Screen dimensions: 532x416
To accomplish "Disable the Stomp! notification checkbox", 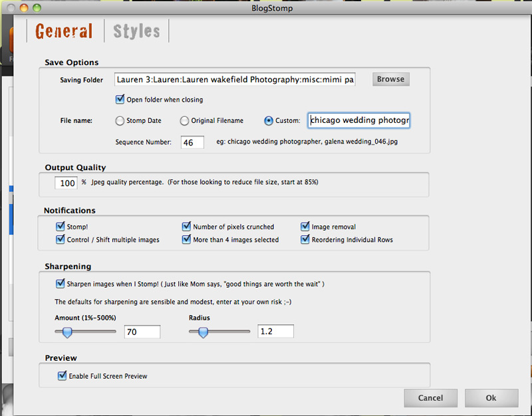I will pyautogui.click(x=60, y=226).
